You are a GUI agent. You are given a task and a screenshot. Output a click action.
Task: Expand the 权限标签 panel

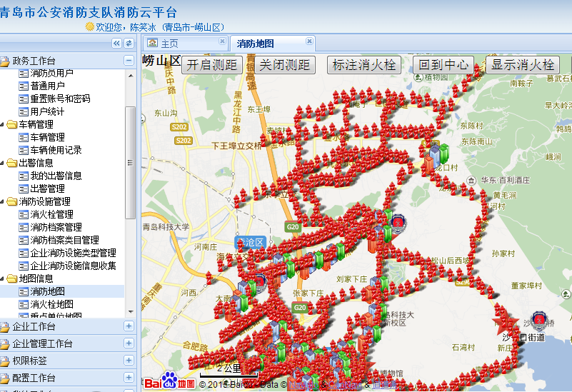(129, 361)
